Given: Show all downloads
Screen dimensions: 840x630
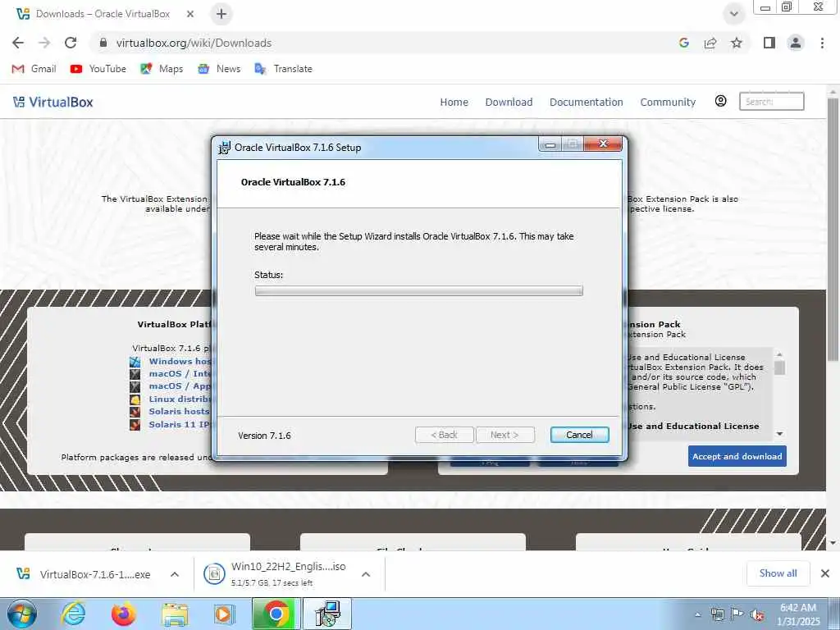Looking at the screenshot, I should pyautogui.click(x=778, y=573).
